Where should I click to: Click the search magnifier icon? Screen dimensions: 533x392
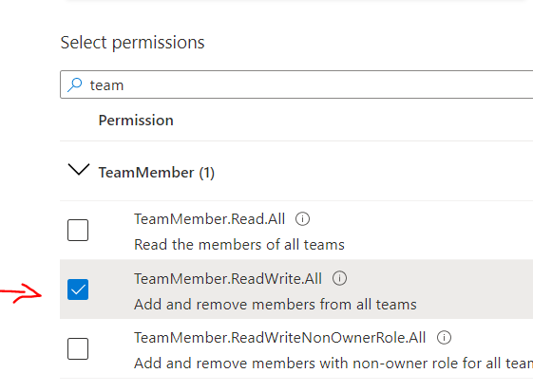[x=75, y=84]
